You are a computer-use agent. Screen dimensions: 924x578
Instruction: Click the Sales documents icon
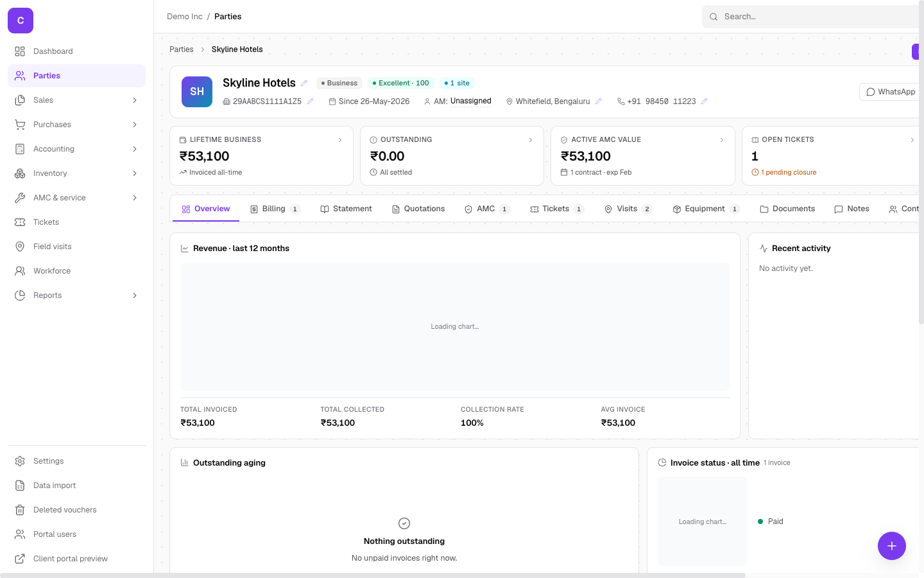coord(20,100)
